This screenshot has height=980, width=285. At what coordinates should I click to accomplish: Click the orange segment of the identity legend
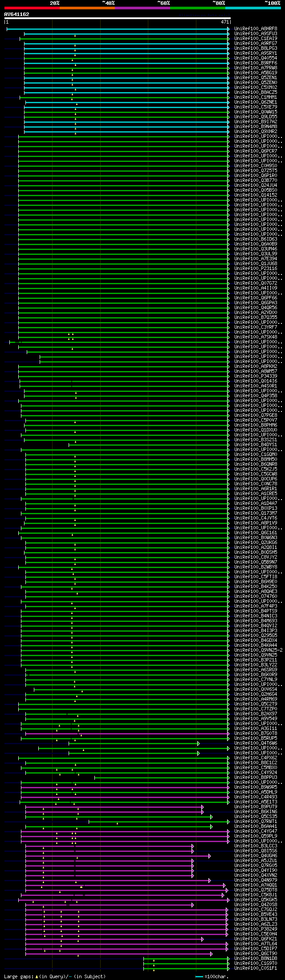pyautogui.click(x=87, y=8)
